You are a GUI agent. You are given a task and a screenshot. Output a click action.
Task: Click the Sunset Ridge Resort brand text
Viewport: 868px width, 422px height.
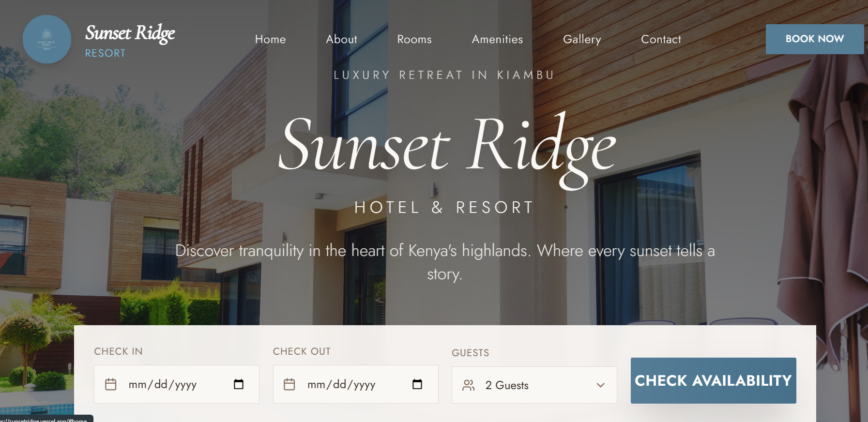coord(130,41)
